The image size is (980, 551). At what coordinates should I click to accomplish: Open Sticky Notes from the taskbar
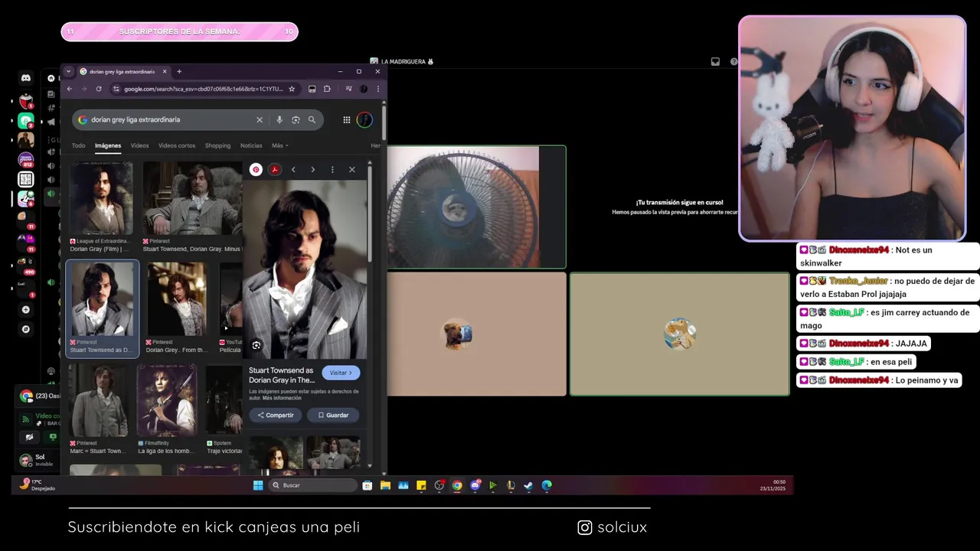click(421, 485)
